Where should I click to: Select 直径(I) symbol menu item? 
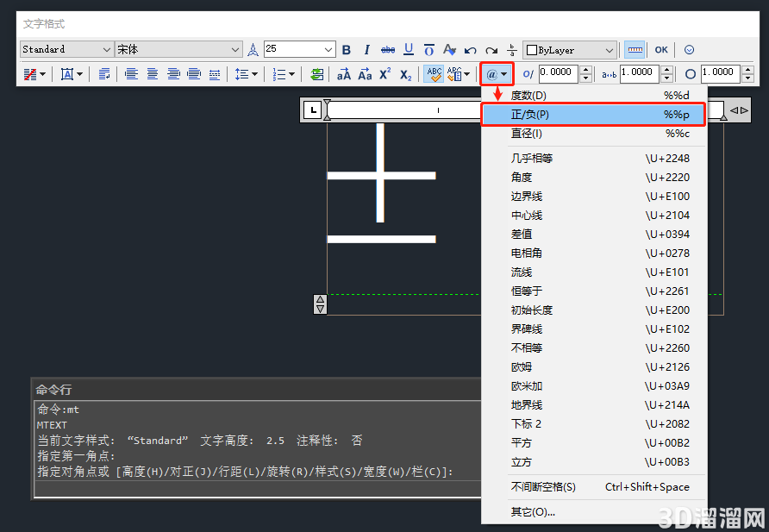tap(594, 134)
